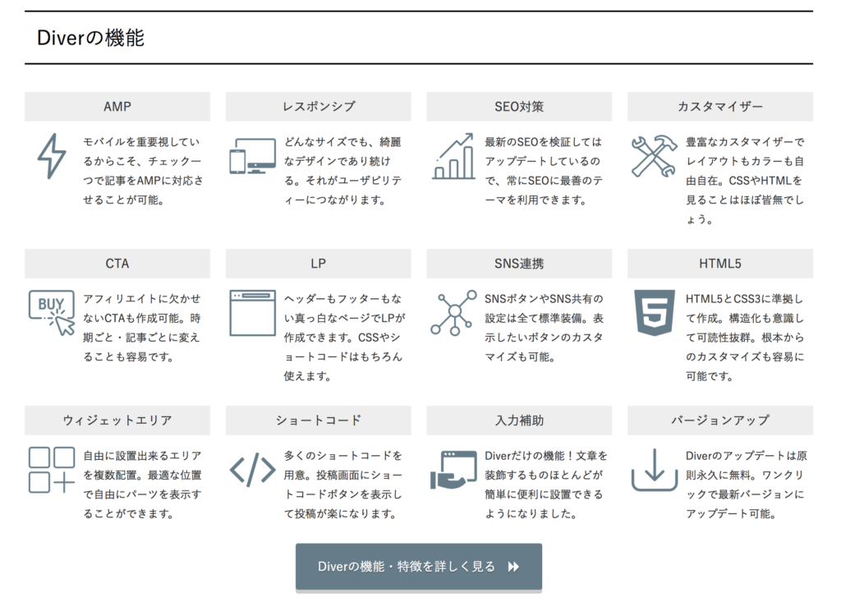The image size is (841, 616).
Task: Select the AMP header label
Action: tap(117, 106)
